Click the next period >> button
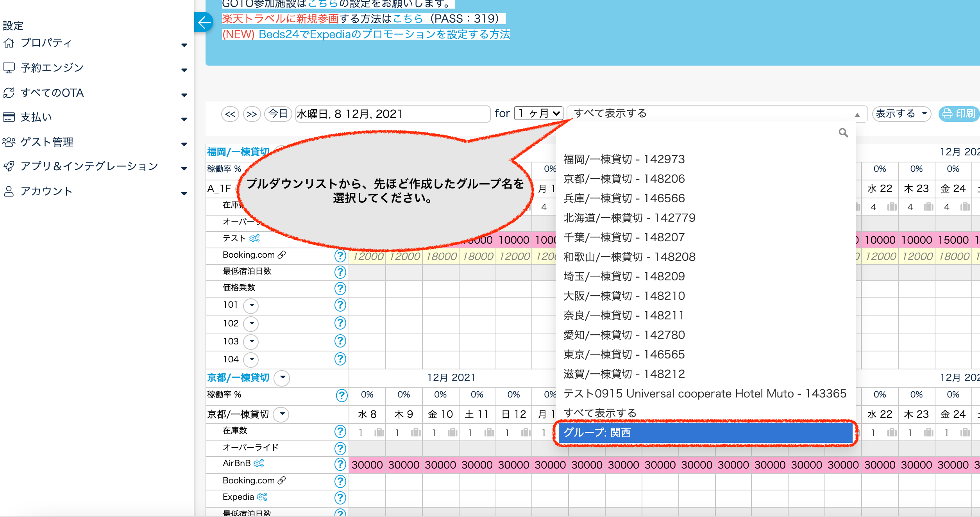 coord(252,114)
